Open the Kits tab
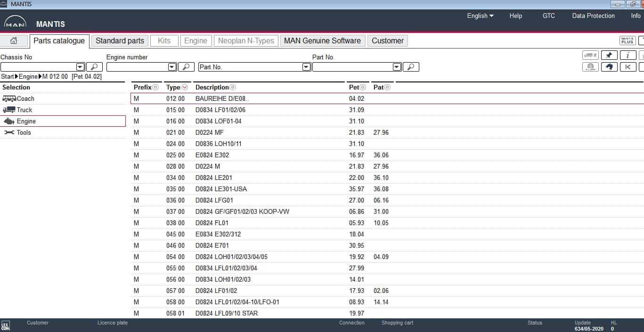Viewport: 644px width, 332px height. coord(164,41)
